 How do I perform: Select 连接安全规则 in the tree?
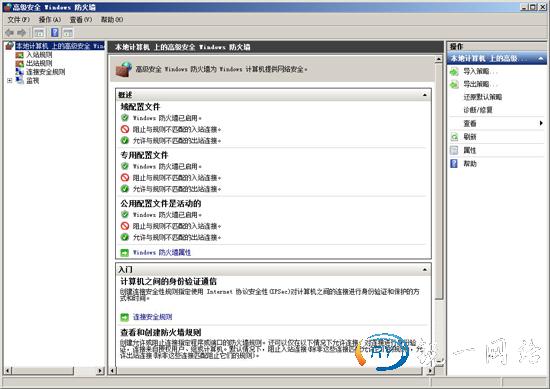(x=46, y=72)
